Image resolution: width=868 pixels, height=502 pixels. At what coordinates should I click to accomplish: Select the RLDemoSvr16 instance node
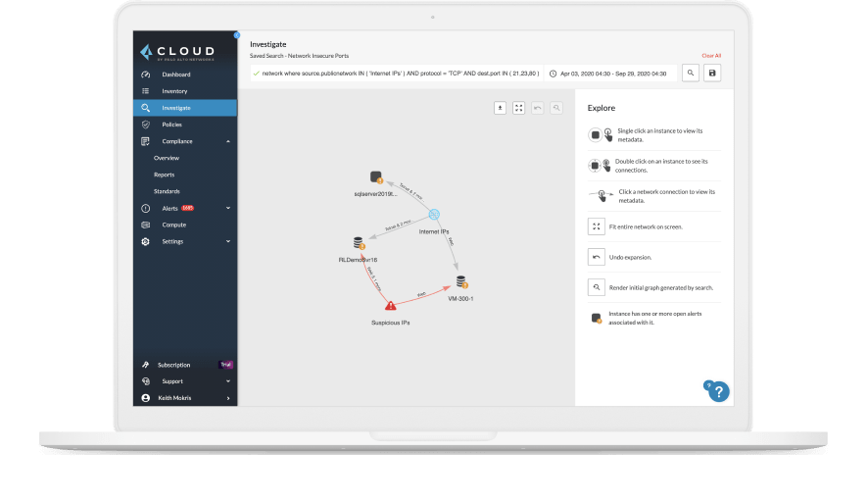click(x=359, y=243)
